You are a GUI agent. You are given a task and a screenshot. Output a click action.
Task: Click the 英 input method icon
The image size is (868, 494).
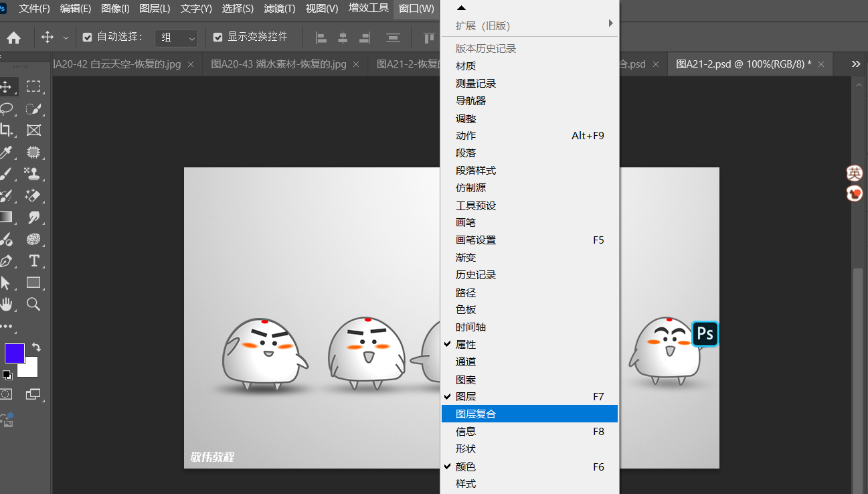click(x=855, y=173)
